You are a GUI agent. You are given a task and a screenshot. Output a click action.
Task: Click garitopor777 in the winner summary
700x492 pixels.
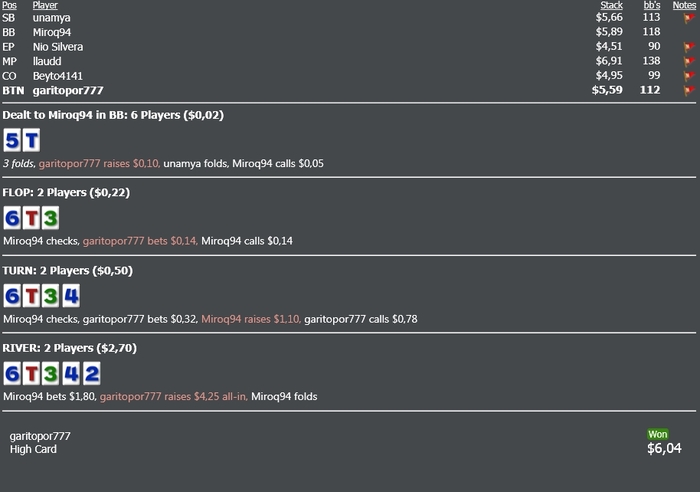click(40, 436)
